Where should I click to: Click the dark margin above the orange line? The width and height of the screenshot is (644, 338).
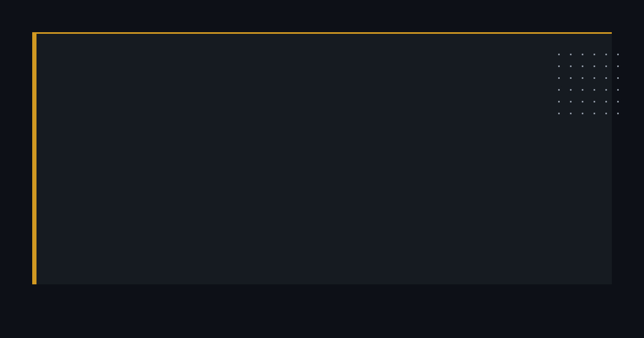[x=322, y=16]
